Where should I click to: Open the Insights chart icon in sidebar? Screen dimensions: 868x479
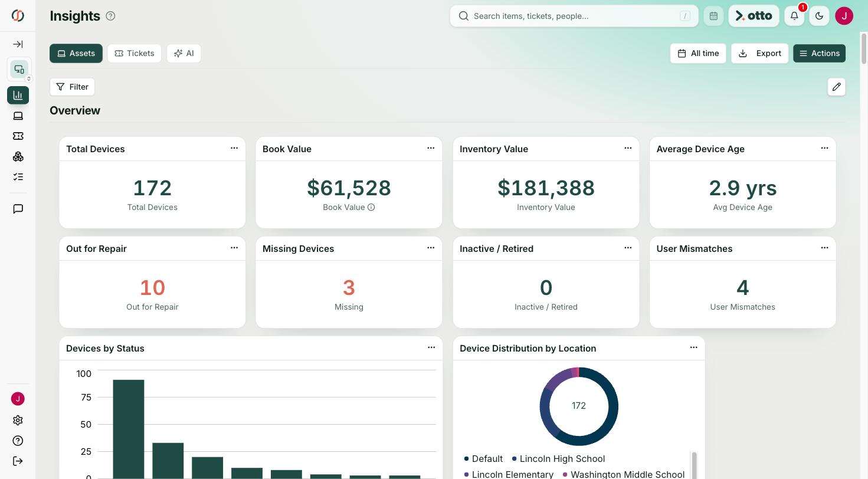click(18, 95)
